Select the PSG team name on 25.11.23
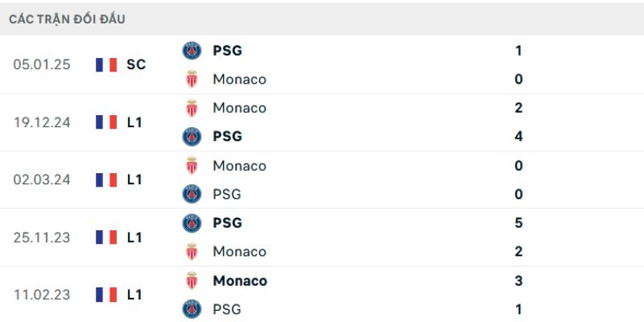 [x=228, y=223]
